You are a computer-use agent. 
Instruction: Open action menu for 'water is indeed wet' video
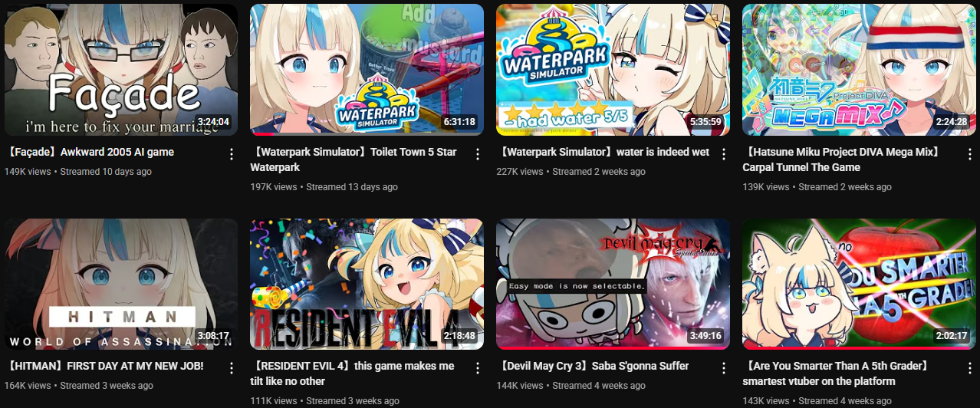(x=723, y=154)
